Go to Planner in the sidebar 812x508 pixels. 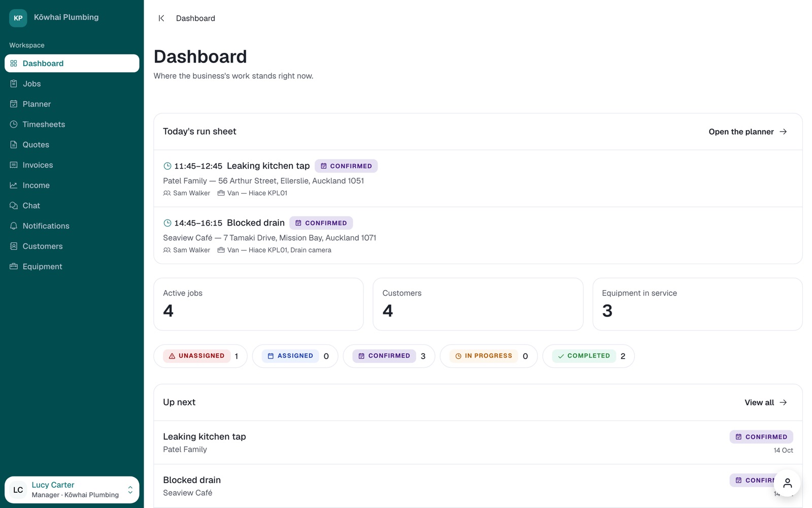(72, 104)
